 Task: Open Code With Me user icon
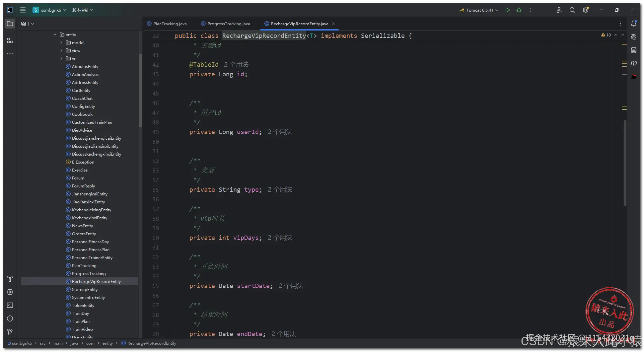(559, 10)
